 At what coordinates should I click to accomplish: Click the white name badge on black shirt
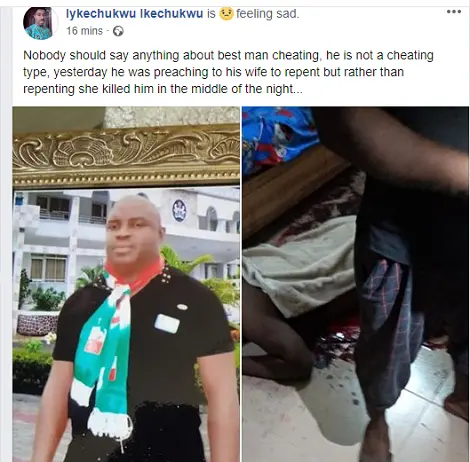[167, 323]
